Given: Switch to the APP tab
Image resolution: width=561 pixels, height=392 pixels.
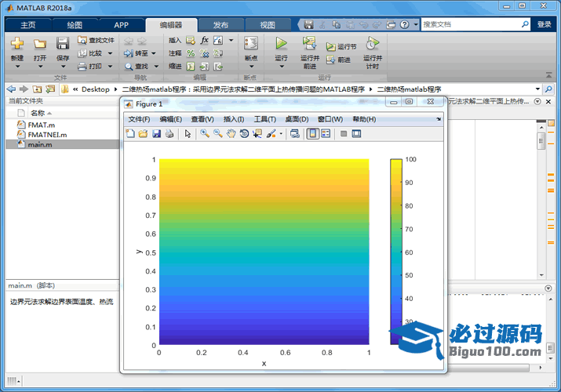Looking at the screenshot, I should point(122,25).
